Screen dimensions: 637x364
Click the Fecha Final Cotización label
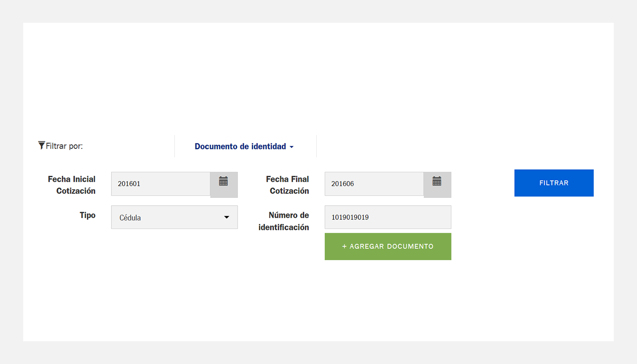tap(288, 185)
